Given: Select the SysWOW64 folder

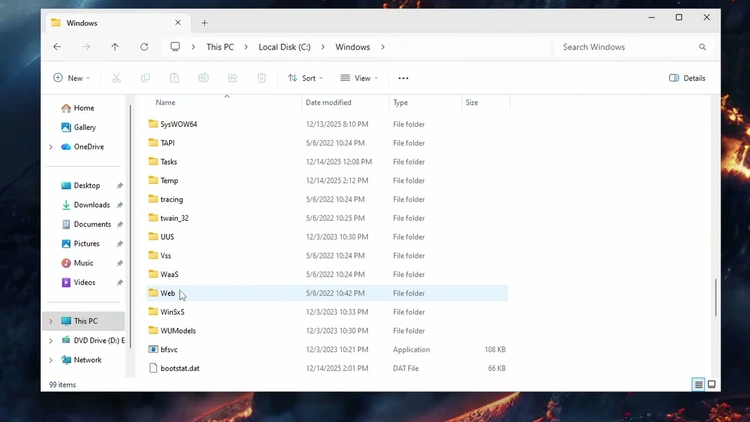Looking at the screenshot, I should point(327,124).
